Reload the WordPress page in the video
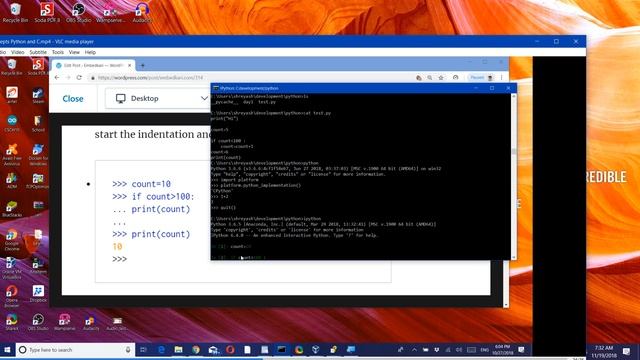Viewport: 640px width, 360px height. click(x=79, y=78)
